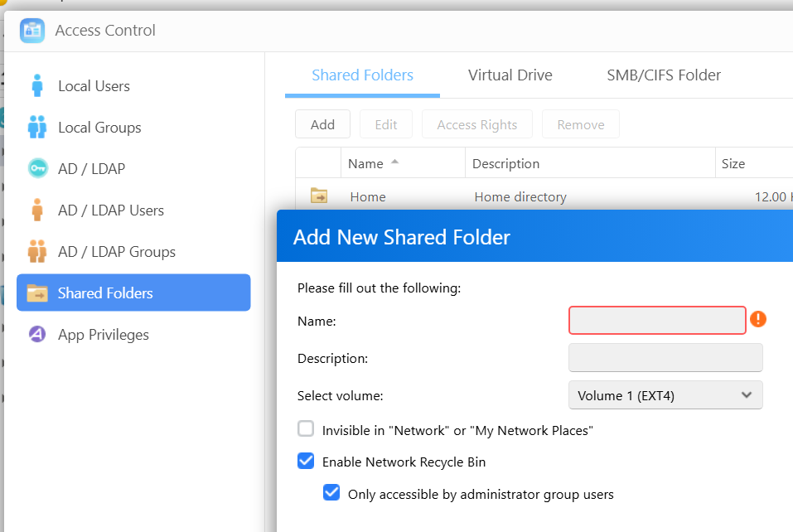Select the Local Groups sidebar icon
Screen dimensions: 793x532
tap(36, 128)
